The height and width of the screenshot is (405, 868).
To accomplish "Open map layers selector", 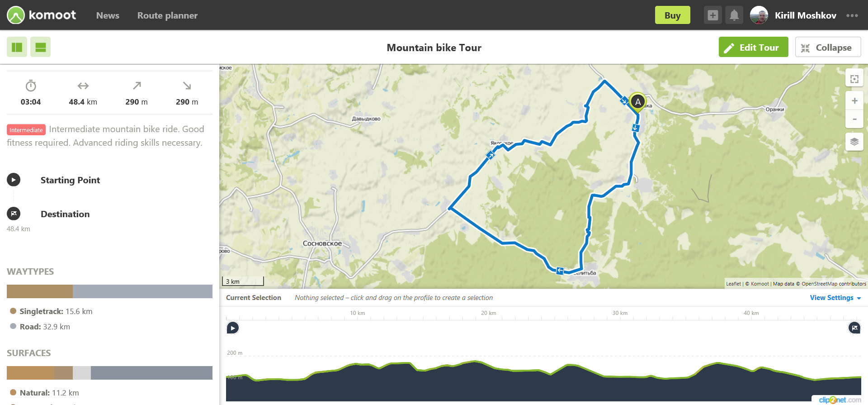I will [x=854, y=142].
